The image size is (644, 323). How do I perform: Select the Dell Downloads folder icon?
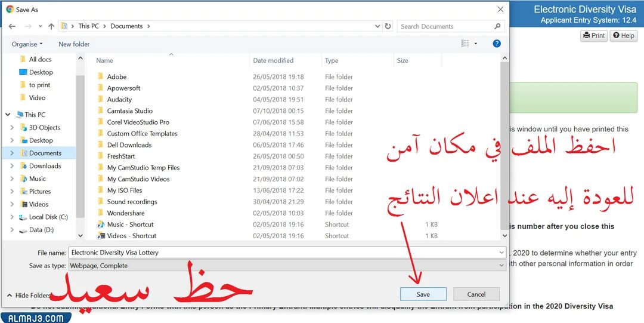(x=100, y=145)
